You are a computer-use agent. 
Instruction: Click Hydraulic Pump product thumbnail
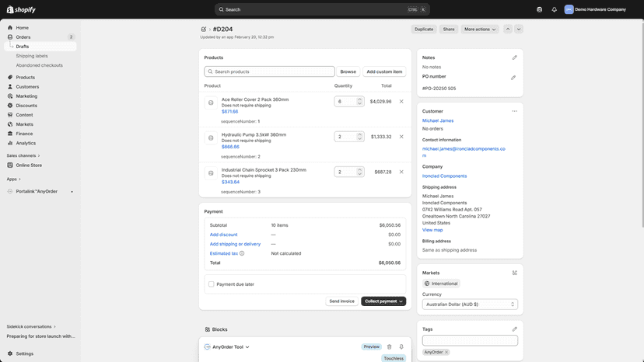tap(211, 138)
